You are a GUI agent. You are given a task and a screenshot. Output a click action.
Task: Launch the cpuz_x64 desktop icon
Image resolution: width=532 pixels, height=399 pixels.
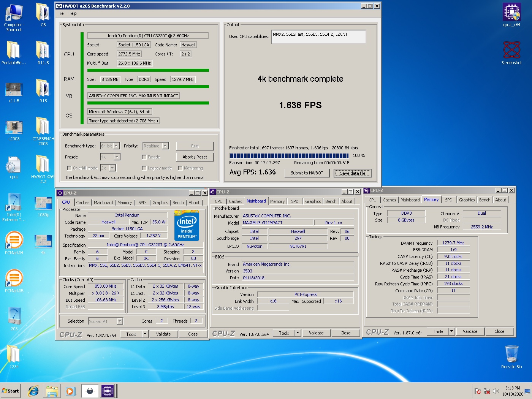click(x=511, y=15)
